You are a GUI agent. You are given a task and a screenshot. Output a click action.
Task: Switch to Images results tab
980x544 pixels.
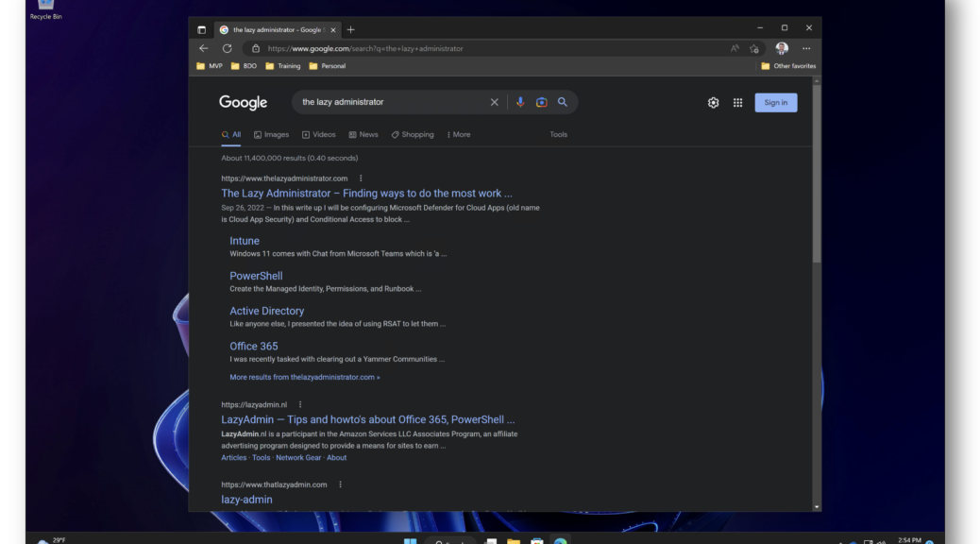pyautogui.click(x=271, y=134)
